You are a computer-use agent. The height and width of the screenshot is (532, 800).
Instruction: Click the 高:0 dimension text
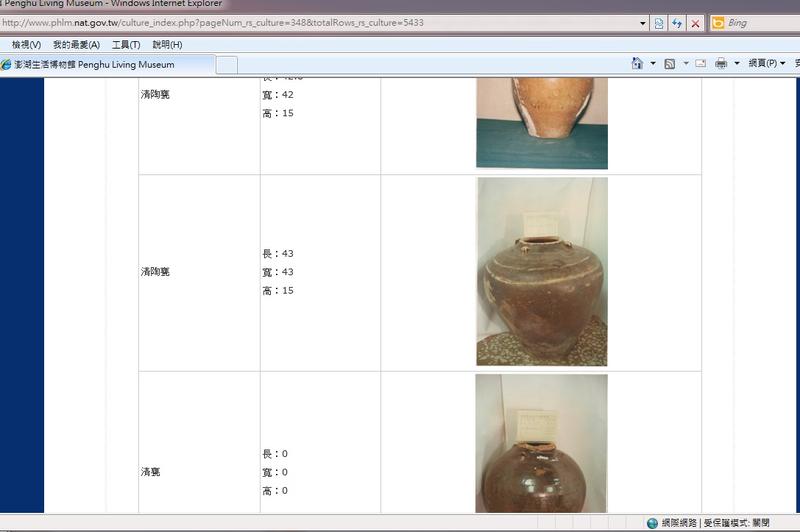[x=275, y=491]
